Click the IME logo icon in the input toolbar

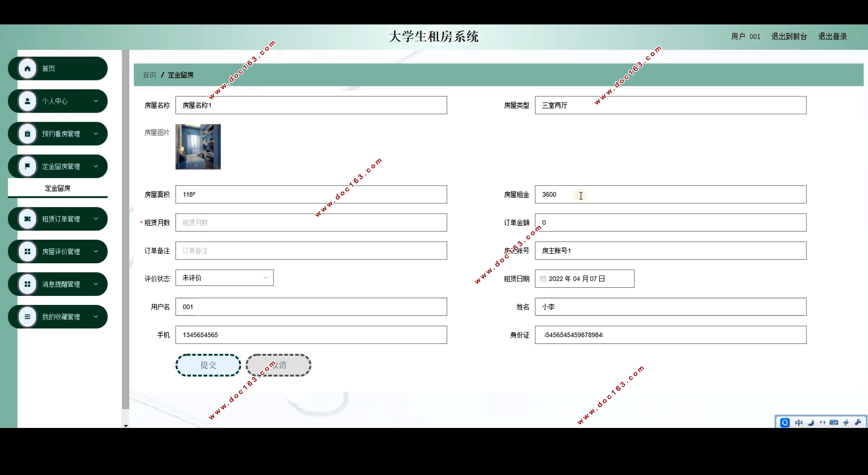[785, 423]
